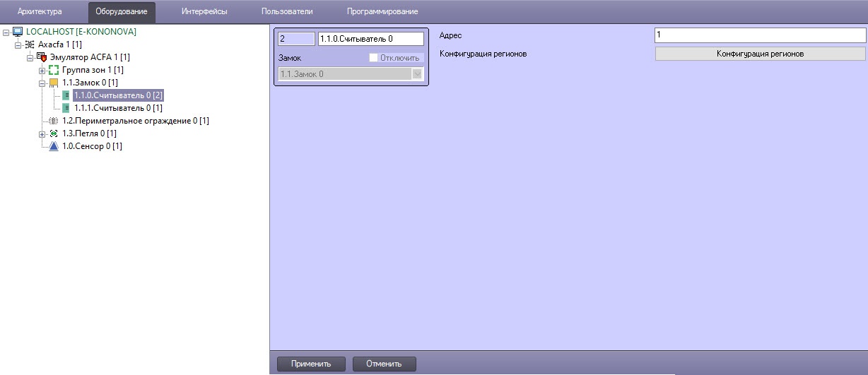Image resolution: width=868 pixels, height=375 pixels.
Task: Click the Периметральное ограждение fence icon
Action: 54,121
